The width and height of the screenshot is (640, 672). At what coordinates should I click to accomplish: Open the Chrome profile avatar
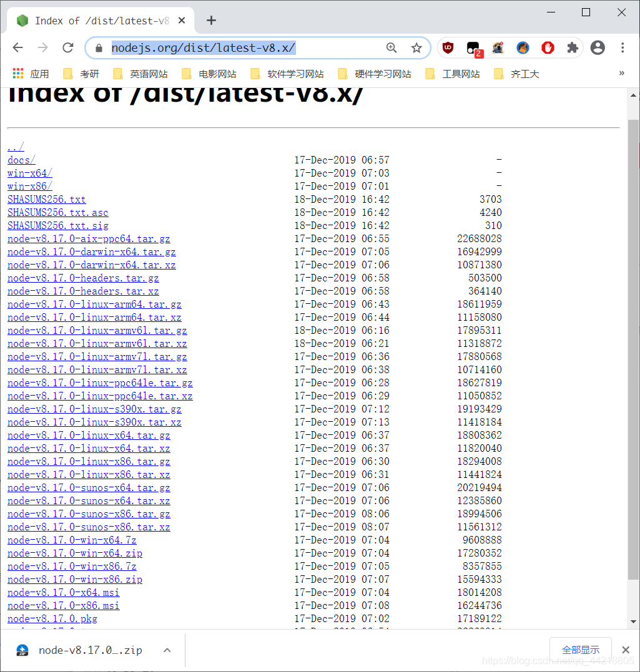tap(598, 47)
